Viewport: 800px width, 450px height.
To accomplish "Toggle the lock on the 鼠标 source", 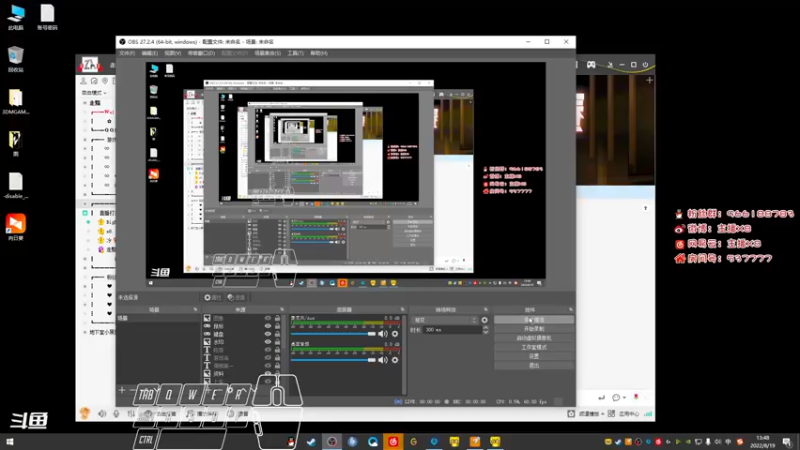I will coord(278,326).
